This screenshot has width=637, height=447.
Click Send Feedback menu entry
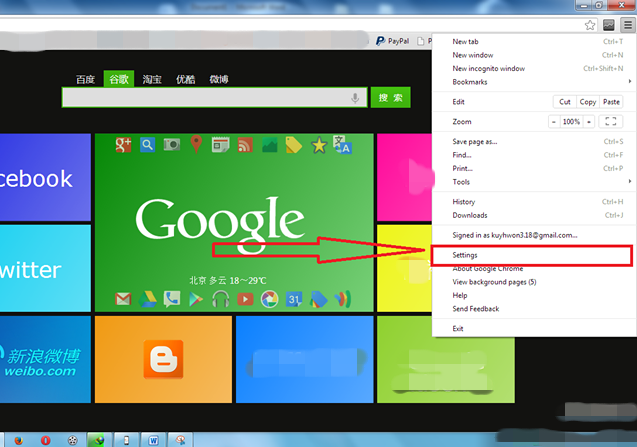pyautogui.click(x=534, y=308)
